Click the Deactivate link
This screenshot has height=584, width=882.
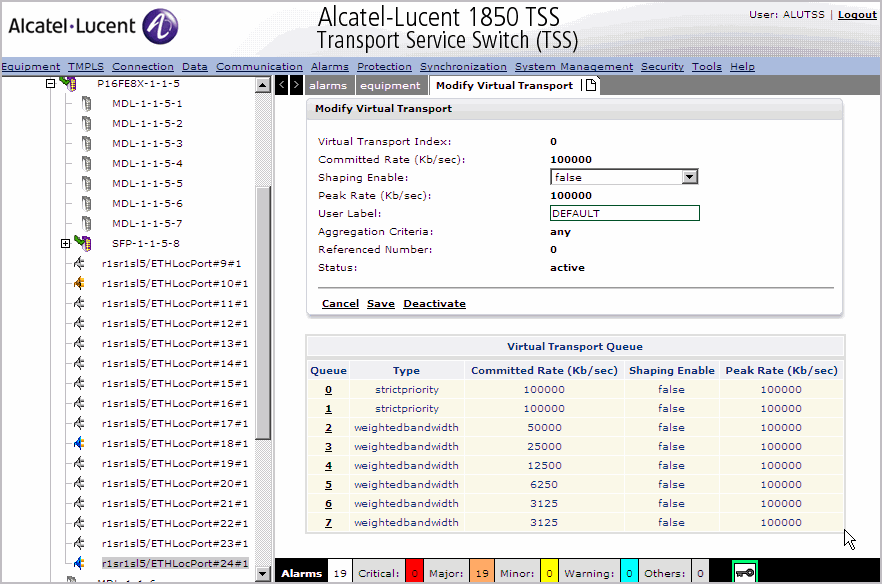tap(434, 304)
